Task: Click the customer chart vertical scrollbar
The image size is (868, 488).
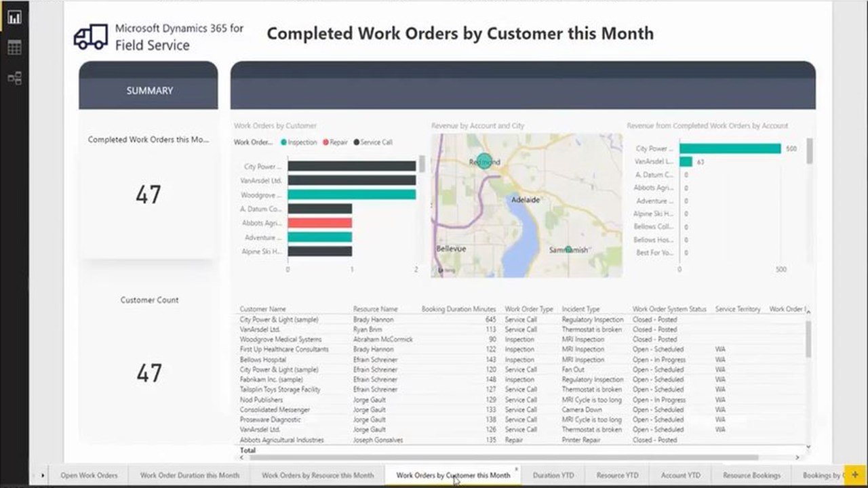Action: [x=422, y=164]
